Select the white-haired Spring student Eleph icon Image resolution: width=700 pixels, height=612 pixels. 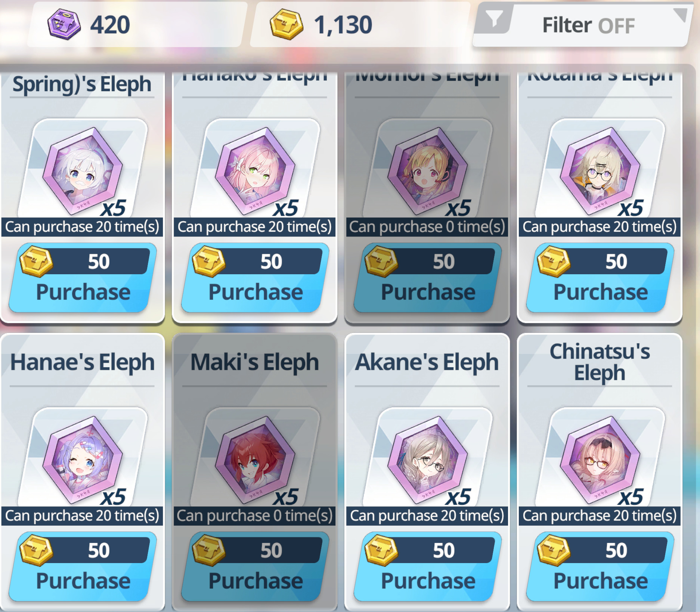(83, 170)
